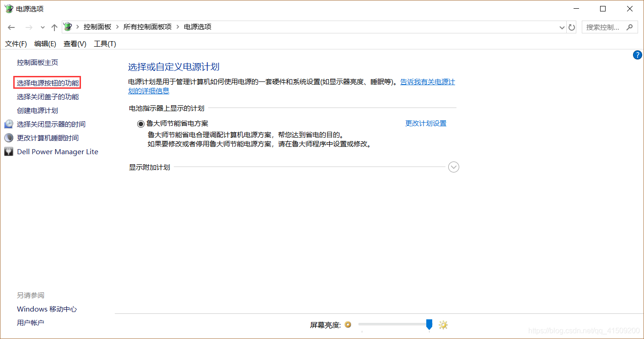Viewport: 644px width, 339px height.
Task: Click the screen brightness slider thumb
Action: [x=429, y=324]
